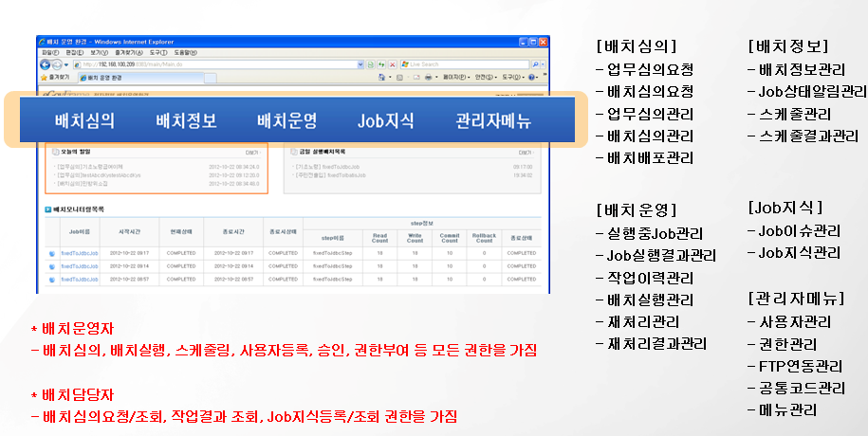The height and width of the screenshot is (436, 868).
Task: Click 더보기 link in 오늘의 할일 panel
Action: pyautogui.click(x=250, y=152)
